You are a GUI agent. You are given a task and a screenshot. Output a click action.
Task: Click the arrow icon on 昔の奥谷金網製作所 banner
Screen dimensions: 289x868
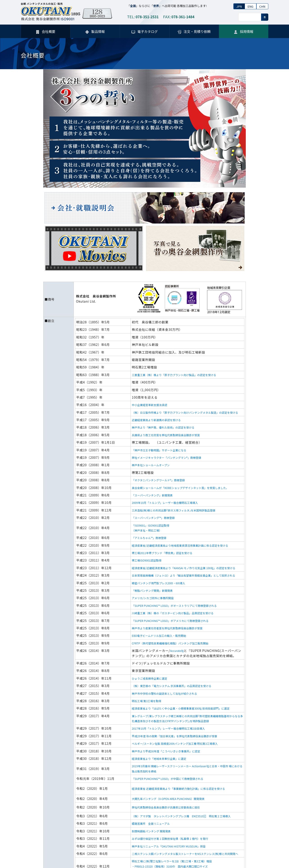(240, 267)
